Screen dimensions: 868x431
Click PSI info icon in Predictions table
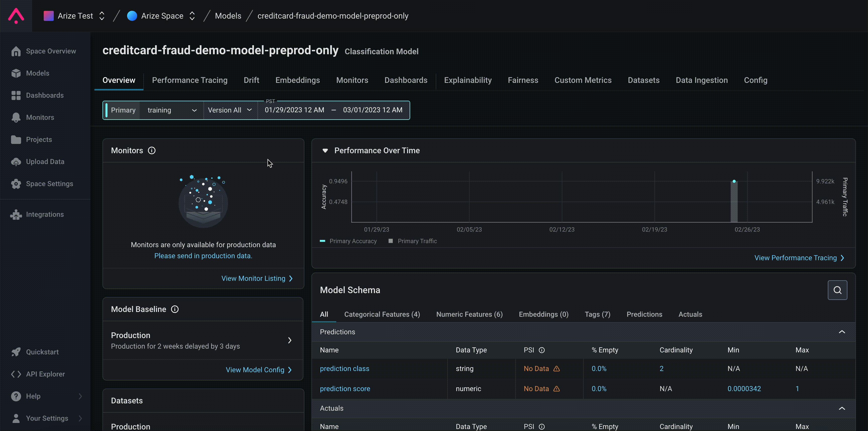541,350
